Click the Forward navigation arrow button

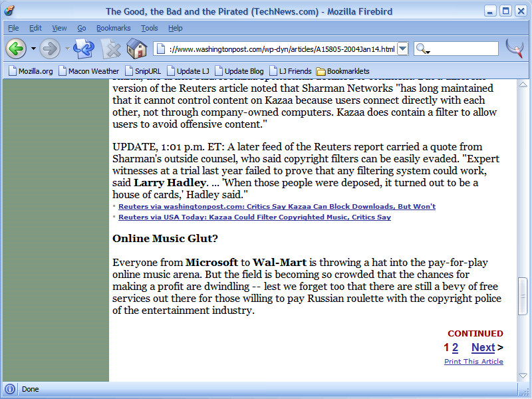click(50, 49)
